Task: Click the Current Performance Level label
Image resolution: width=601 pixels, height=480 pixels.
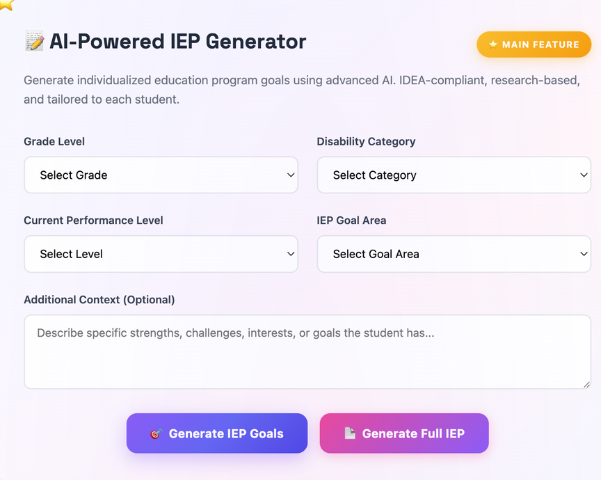Action: coord(93,220)
